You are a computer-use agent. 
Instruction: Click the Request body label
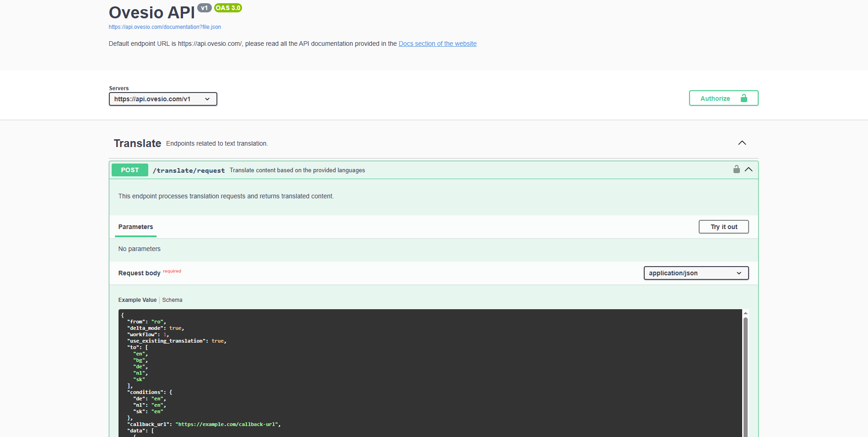(139, 273)
